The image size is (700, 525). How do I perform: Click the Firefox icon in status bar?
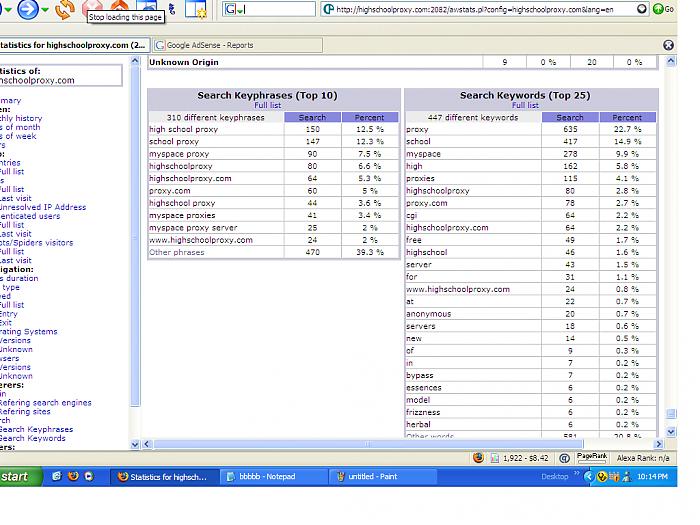(x=478, y=457)
